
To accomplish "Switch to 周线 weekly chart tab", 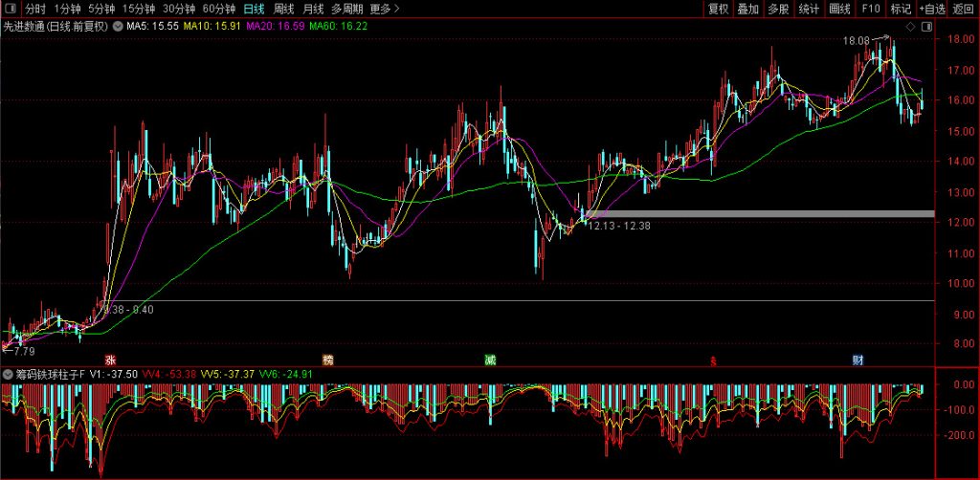I will click(x=283, y=9).
